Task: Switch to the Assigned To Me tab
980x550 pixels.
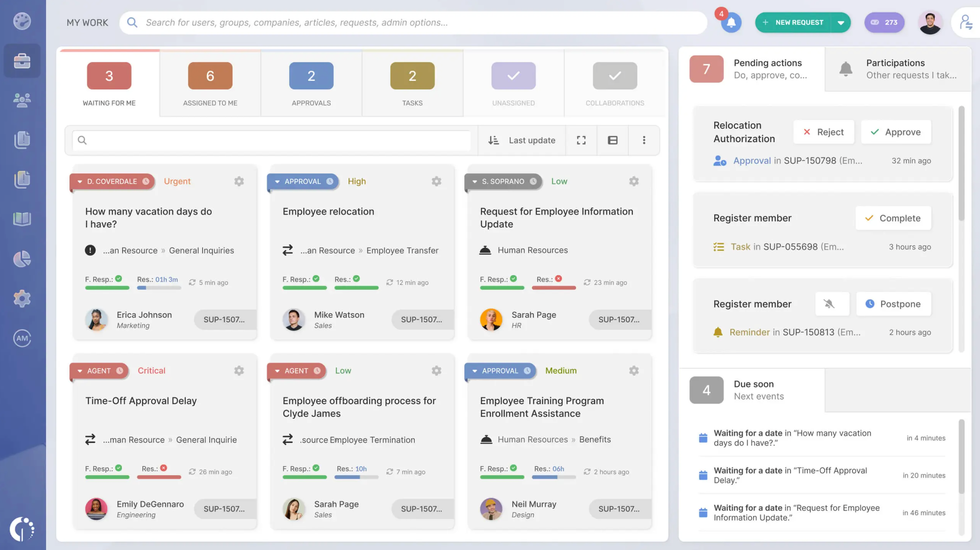Action: (210, 84)
